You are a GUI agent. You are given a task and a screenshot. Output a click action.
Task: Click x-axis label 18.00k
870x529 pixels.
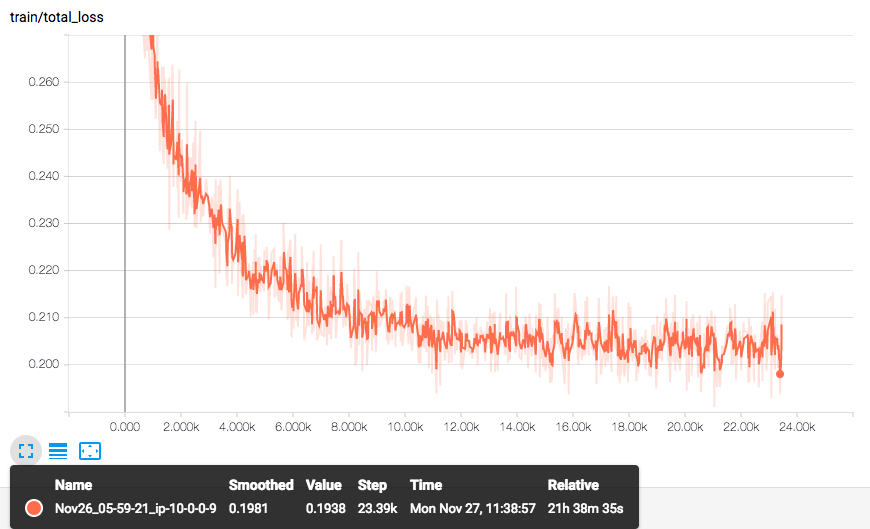629,427
